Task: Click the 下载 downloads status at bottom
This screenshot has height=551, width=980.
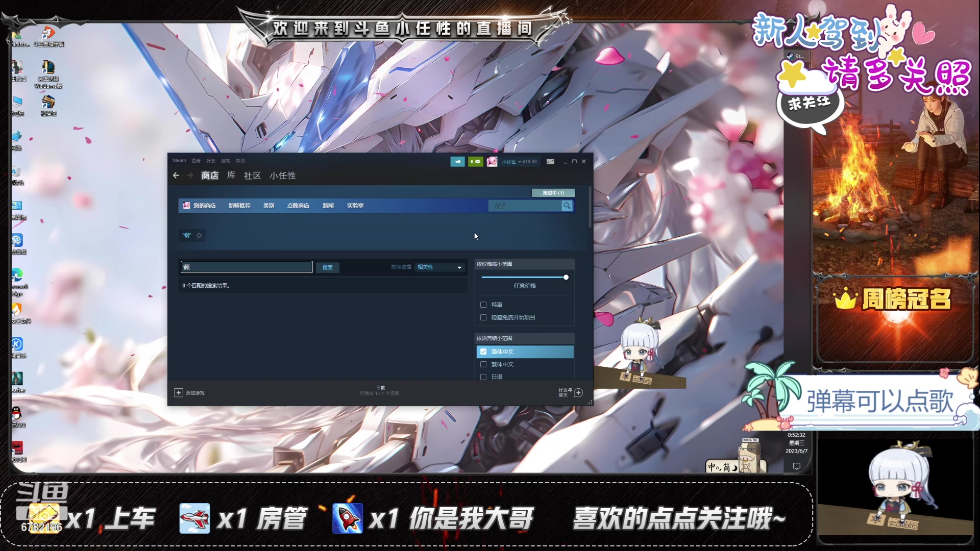Action: [380, 391]
